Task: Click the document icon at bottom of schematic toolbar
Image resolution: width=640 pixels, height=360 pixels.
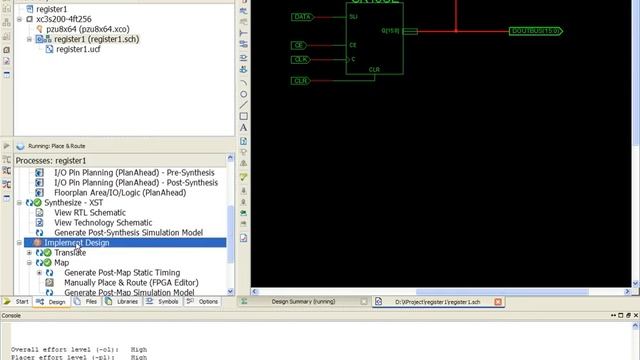Action: [x=244, y=238]
